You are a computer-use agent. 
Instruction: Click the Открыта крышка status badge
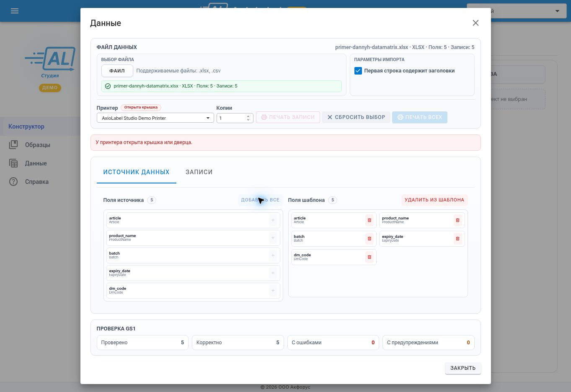(141, 108)
